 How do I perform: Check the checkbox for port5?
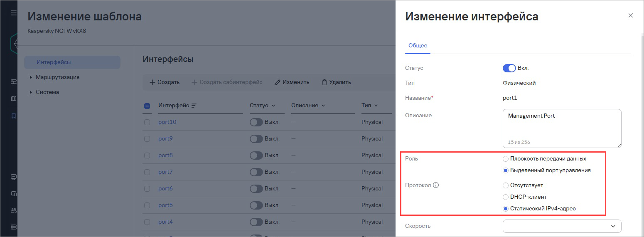(147, 205)
